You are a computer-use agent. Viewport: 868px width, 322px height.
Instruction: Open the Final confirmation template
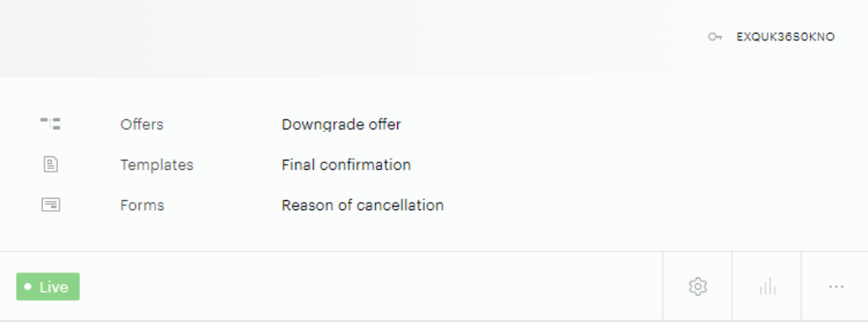pyautogui.click(x=346, y=165)
